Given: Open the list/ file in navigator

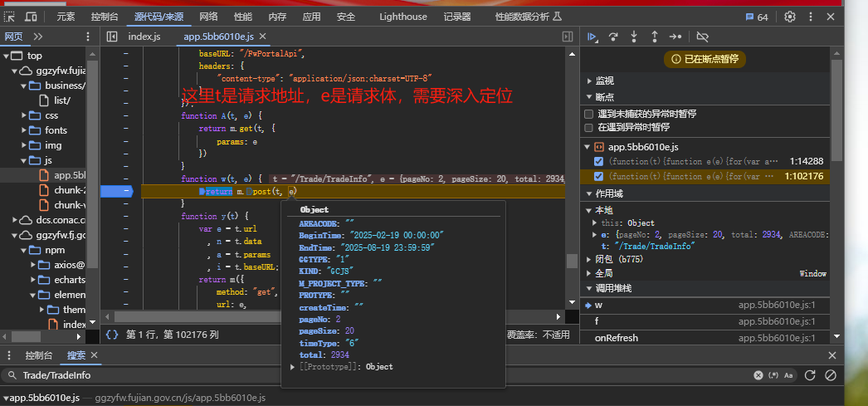Looking at the screenshot, I should 62,100.
